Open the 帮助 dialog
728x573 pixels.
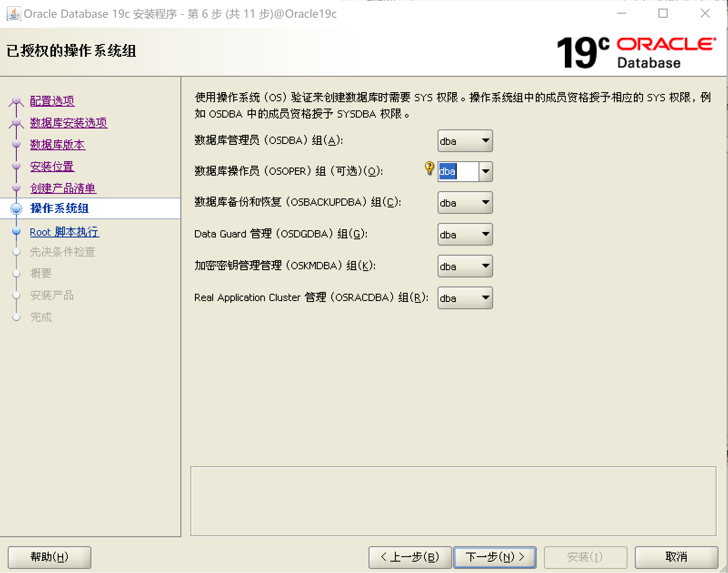click(x=49, y=557)
